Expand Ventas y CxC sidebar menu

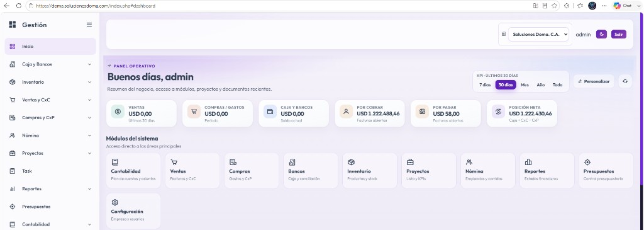(50, 100)
